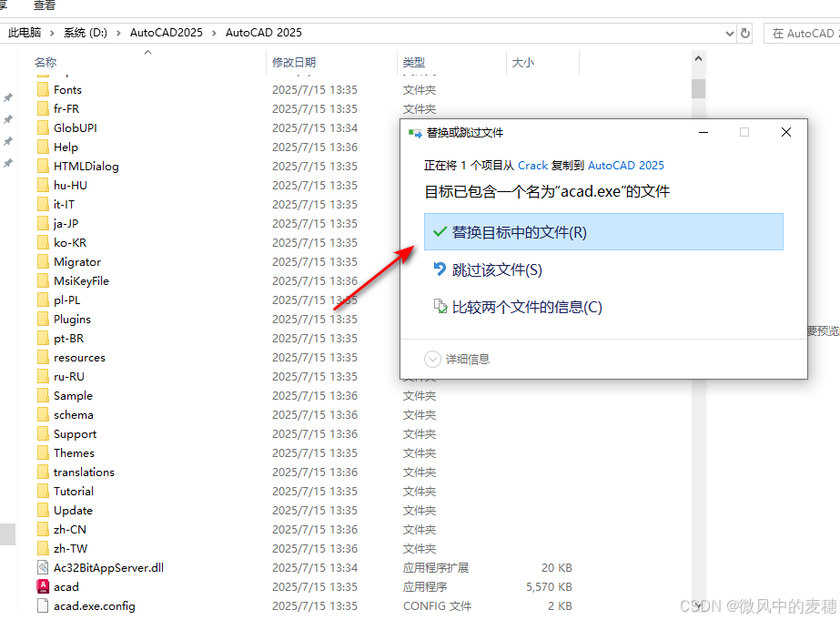This screenshot has height=620, width=840.
Task: Select the translations folder name
Action: [84, 473]
